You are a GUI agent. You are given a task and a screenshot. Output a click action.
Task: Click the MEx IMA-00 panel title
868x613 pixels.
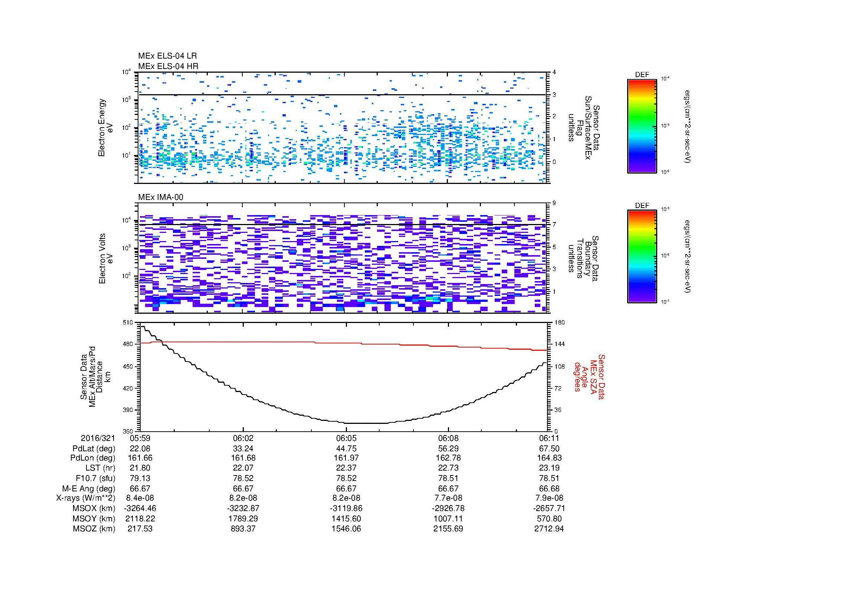pyautogui.click(x=161, y=197)
